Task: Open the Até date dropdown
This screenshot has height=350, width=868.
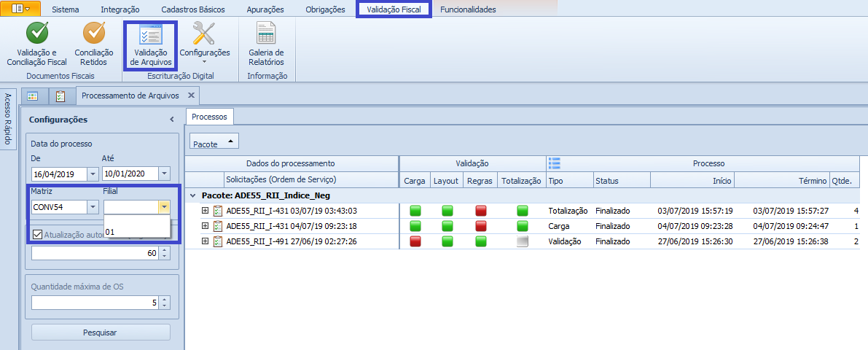Action: point(164,174)
